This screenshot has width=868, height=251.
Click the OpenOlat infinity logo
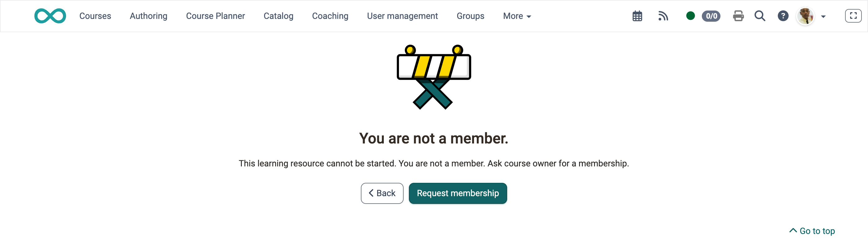coord(50,16)
